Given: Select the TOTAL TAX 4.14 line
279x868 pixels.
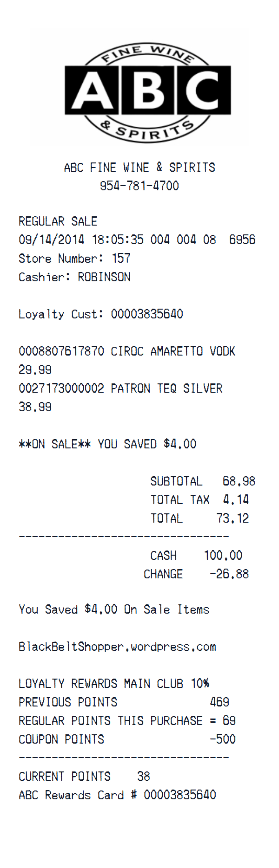Looking at the screenshot, I should click(x=199, y=500).
